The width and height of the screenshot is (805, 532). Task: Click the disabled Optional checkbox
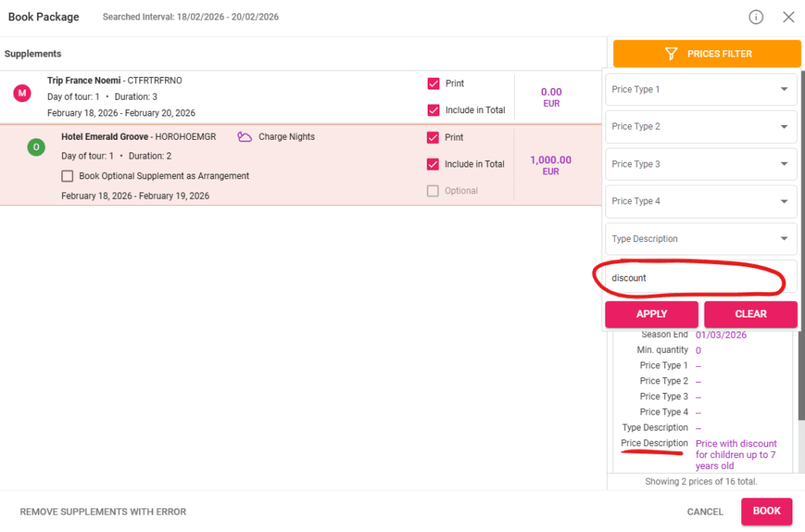pyautogui.click(x=433, y=190)
